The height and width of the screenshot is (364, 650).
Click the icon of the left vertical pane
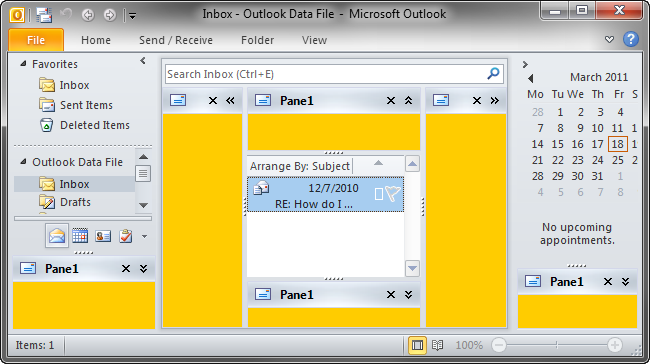tap(178, 100)
